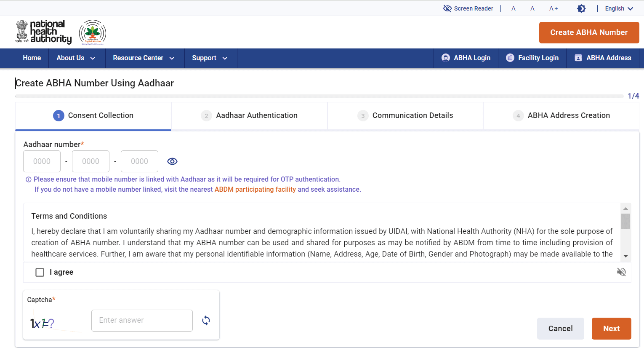Refresh the captcha challenge
The width and height of the screenshot is (644, 348).
coord(206,320)
